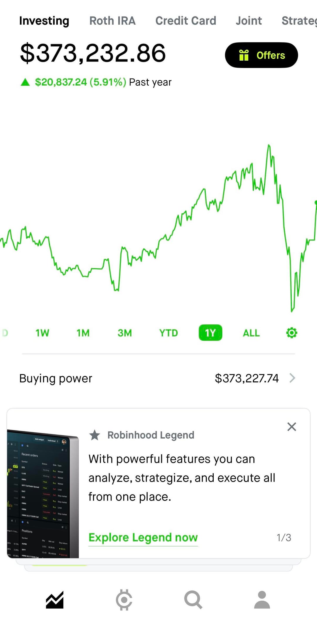This screenshot has height=644, width=317.
Task: Switch to the Roth IRA tab
Action: 112,21
